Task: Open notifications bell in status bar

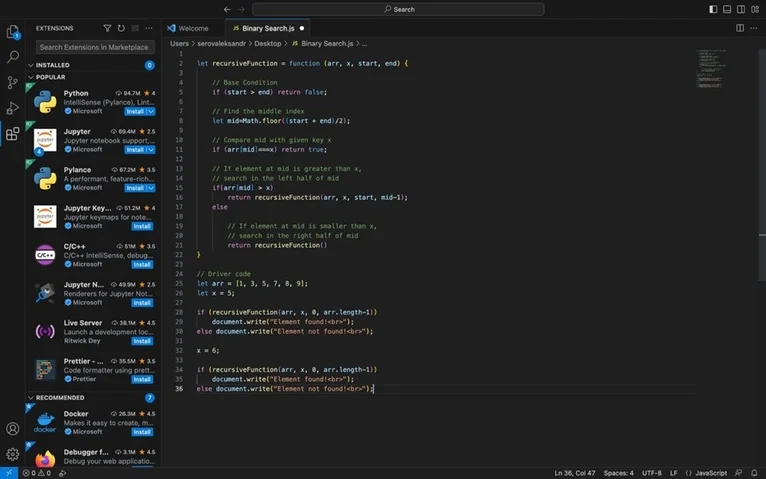Action: pyautogui.click(x=754, y=473)
